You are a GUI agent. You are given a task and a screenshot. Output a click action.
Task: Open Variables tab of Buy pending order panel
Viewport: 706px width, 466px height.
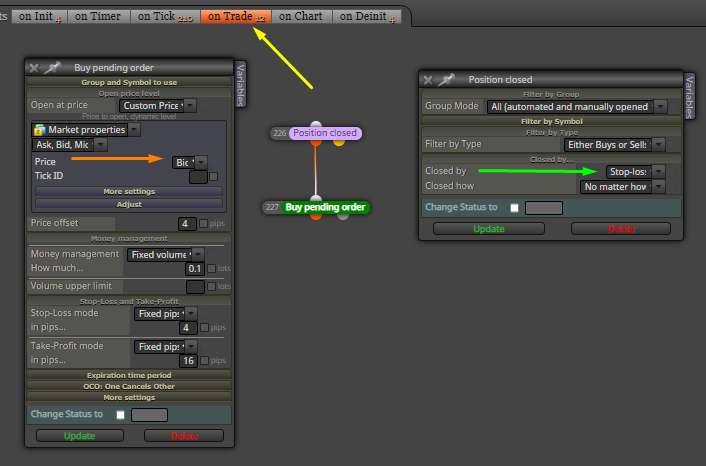[240, 85]
